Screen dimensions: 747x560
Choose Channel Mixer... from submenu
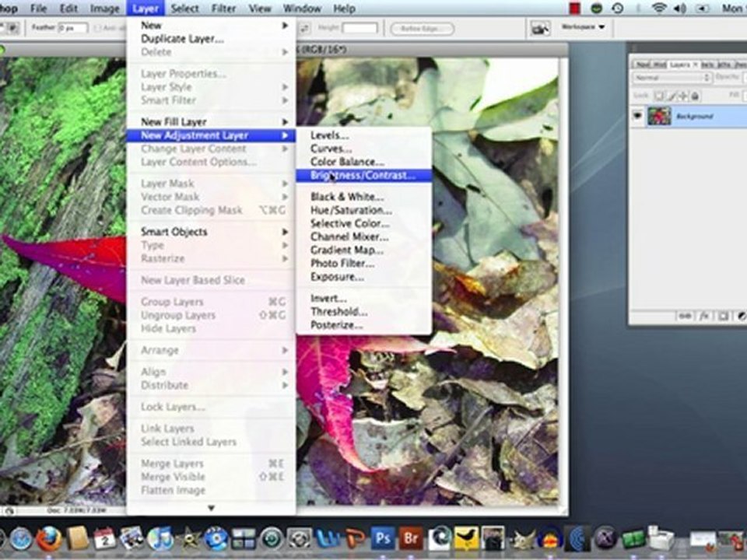coord(364,237)
